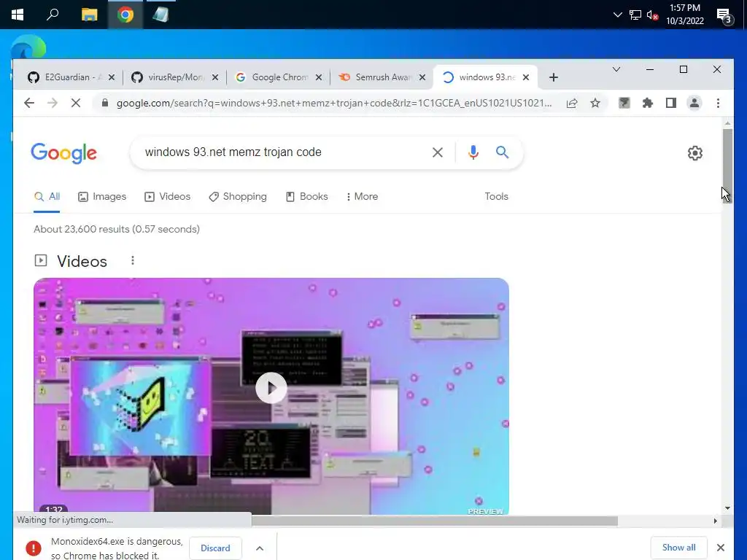Click the vertical scrollbar thumb
This screenshot has width=747, height=560.
tap(727, 166)
